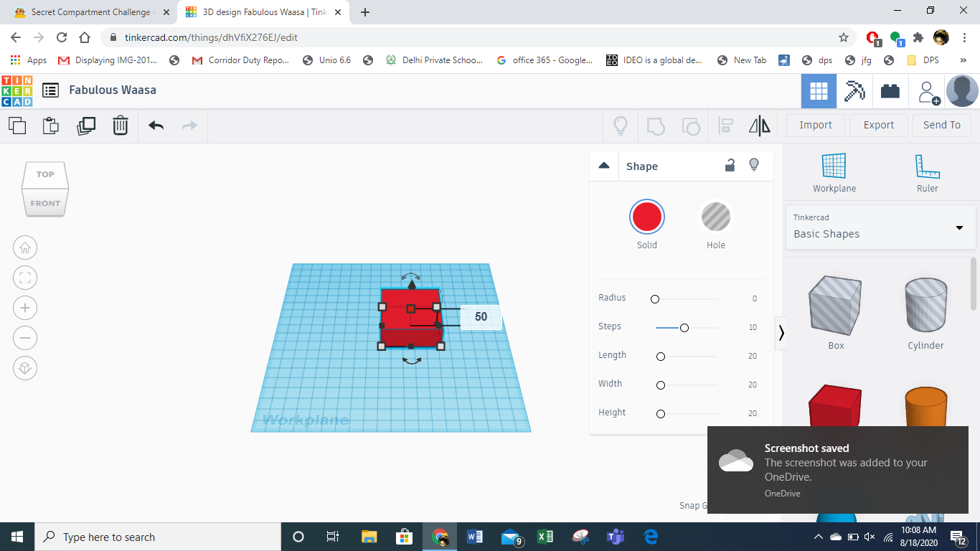
Task: Open the Corridor Duty Repo bookmark
Action: (240, 60)
